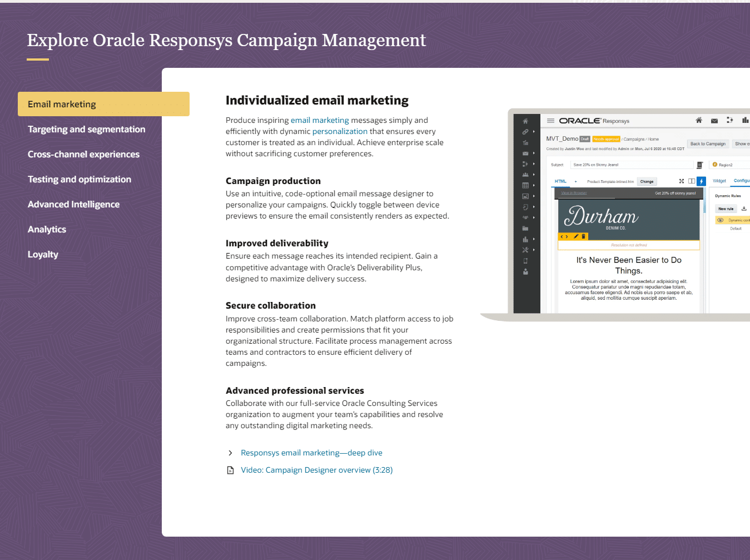Screen dimensions: 750x560
Task: Click 'Explore Oracle Responsys Campaign Management' title
Action: coord(226,40)
